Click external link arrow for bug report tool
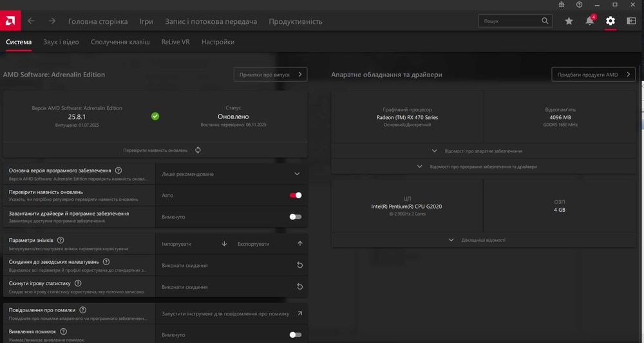This screenshot has height=343, width=644. click(x=300, y=313)
